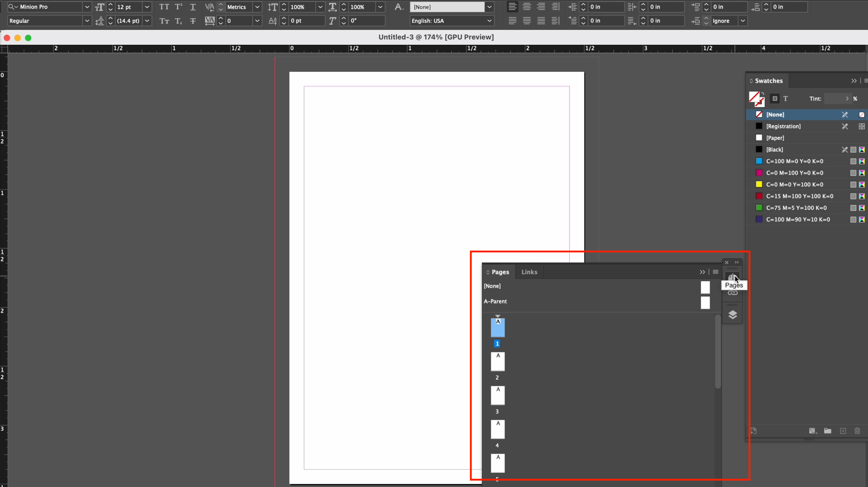The image size is (868, 487).
Task: Open the kerning Metrics dropdown
Action: (257, 7)
